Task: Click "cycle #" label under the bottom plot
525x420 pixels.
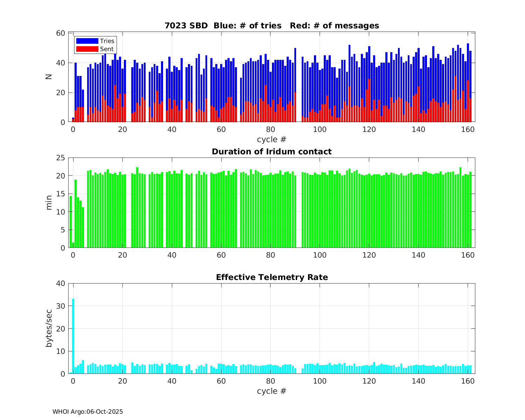Action: click(272, 391)
